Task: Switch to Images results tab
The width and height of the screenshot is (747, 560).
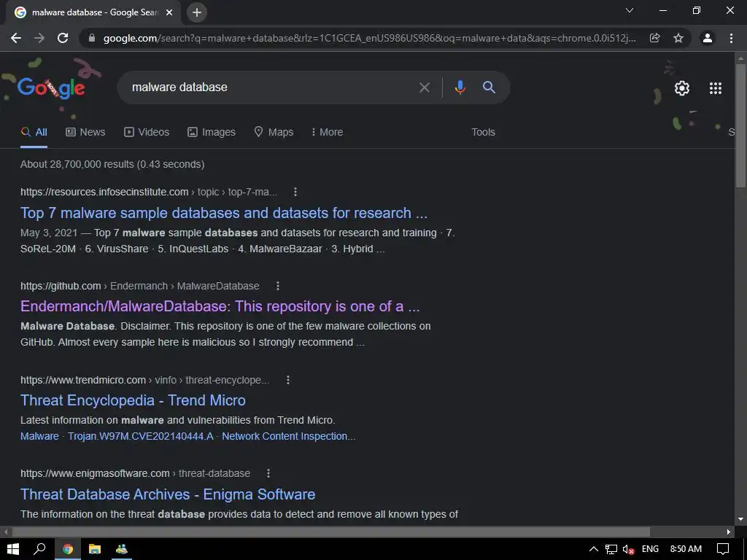Action: point(212,132)
